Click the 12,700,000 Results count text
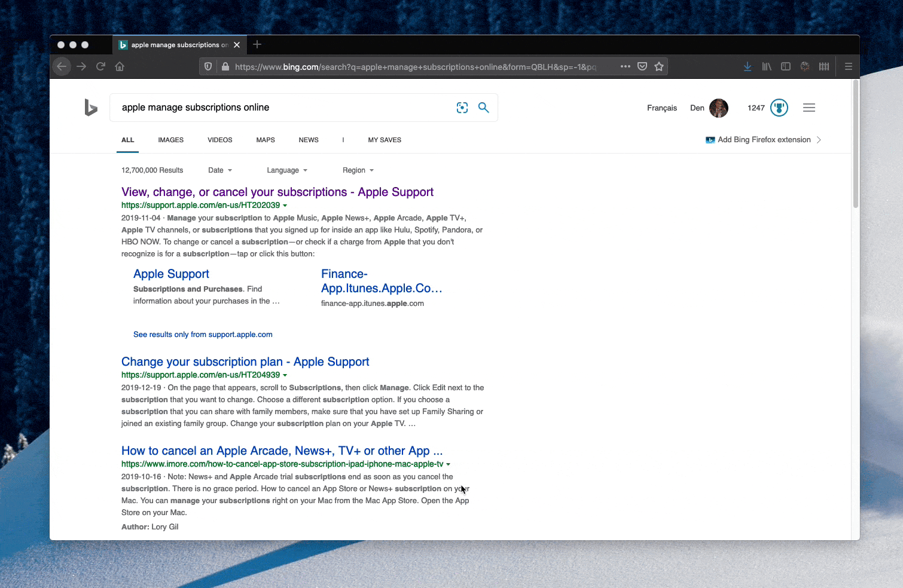 pyautogui.click(x=152, y=170)
